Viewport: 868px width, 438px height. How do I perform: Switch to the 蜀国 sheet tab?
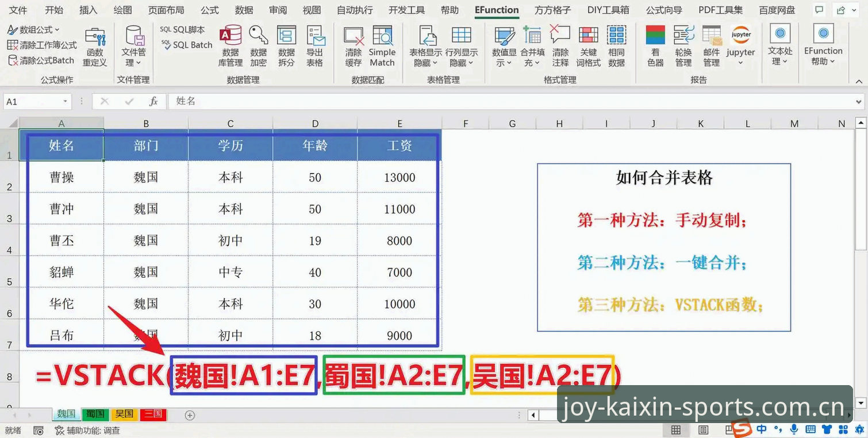[x=95, y=414]
